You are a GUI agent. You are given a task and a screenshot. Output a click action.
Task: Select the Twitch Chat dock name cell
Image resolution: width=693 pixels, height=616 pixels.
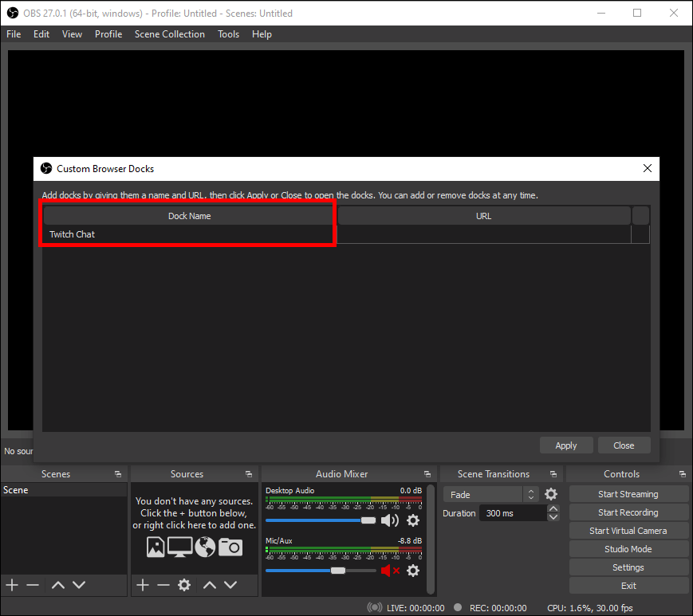point(190,234)
